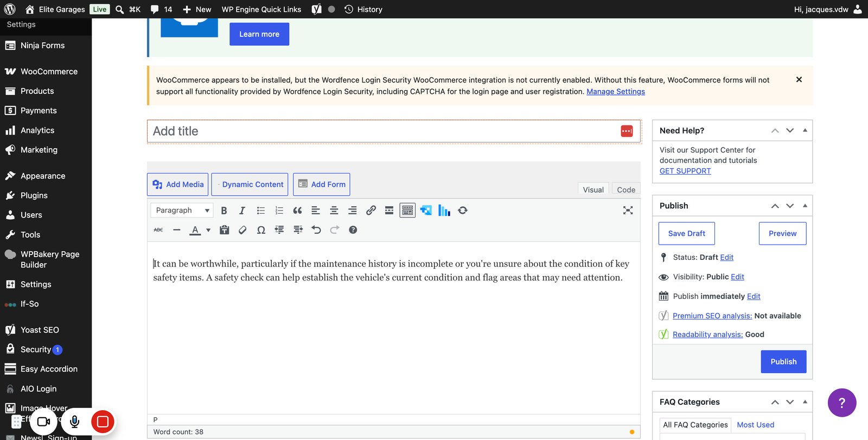
Task: Align text to the left
Action: (x=316, y=211)
